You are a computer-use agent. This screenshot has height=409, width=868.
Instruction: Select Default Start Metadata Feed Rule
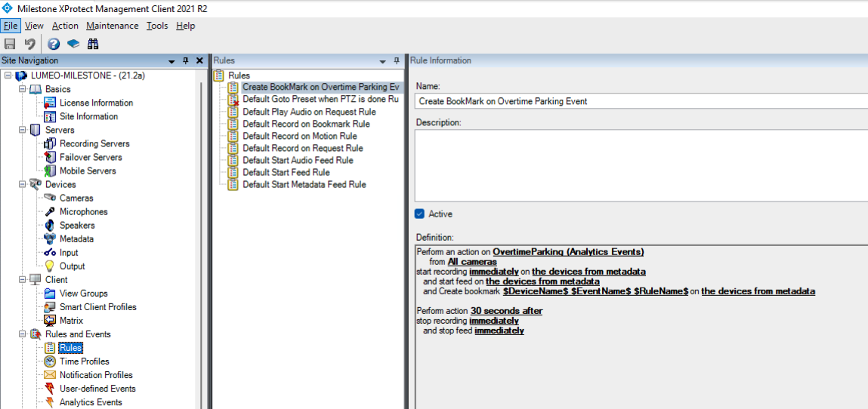pyautogui.click(x=304, y=185)
